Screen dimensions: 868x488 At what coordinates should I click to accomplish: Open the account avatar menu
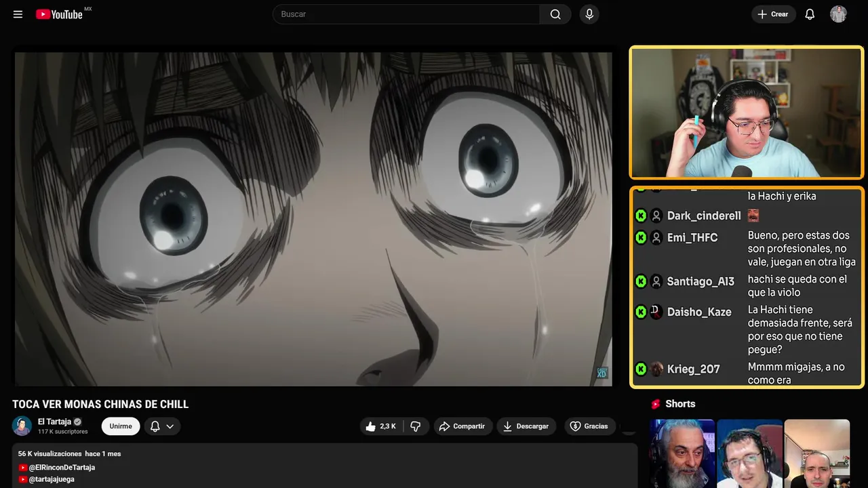tap(838, 14)
